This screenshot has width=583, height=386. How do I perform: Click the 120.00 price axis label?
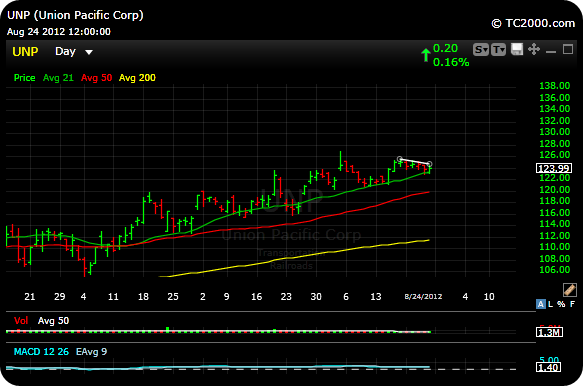pos(554,190)
